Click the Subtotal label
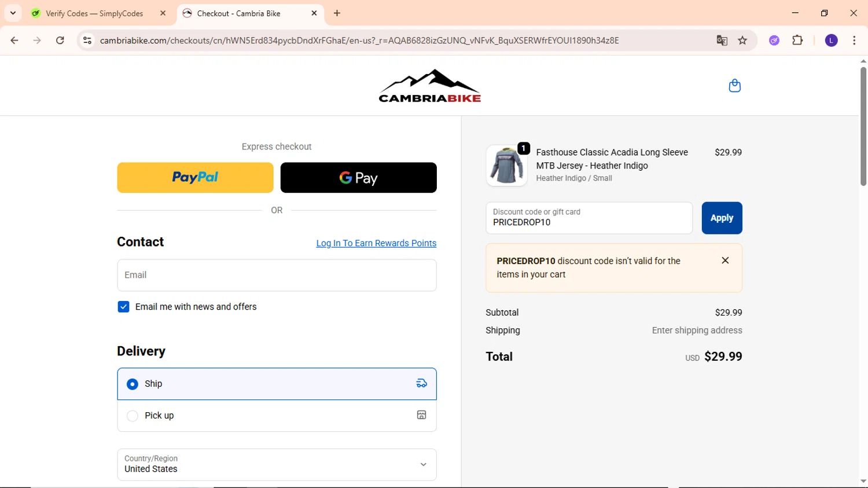 coord(502,313)
